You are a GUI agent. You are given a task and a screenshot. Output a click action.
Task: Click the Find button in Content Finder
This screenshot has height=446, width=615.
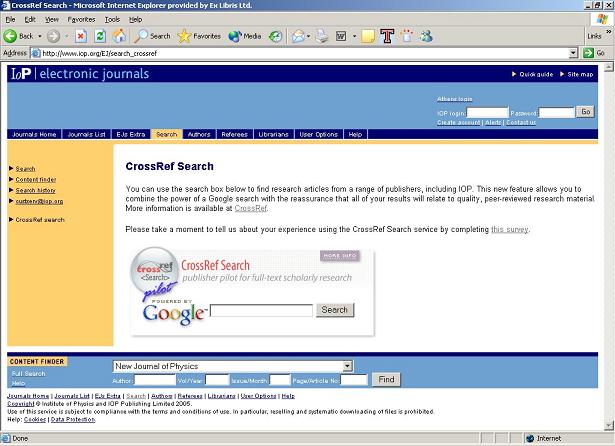[x=386, y=379]
